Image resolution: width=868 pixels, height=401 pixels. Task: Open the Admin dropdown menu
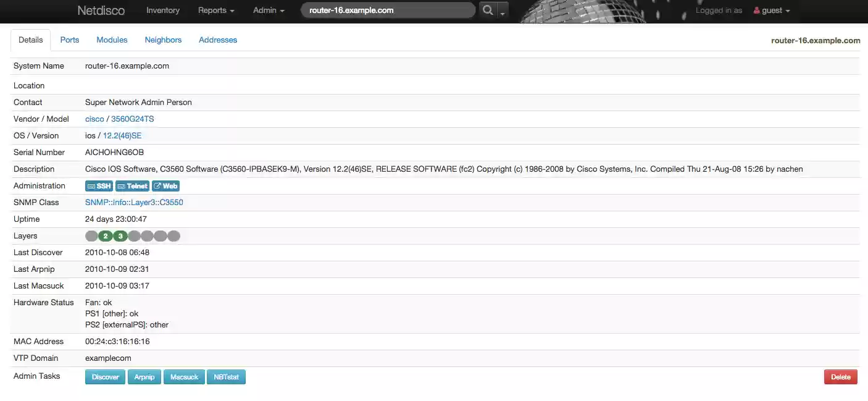[268, 10]
